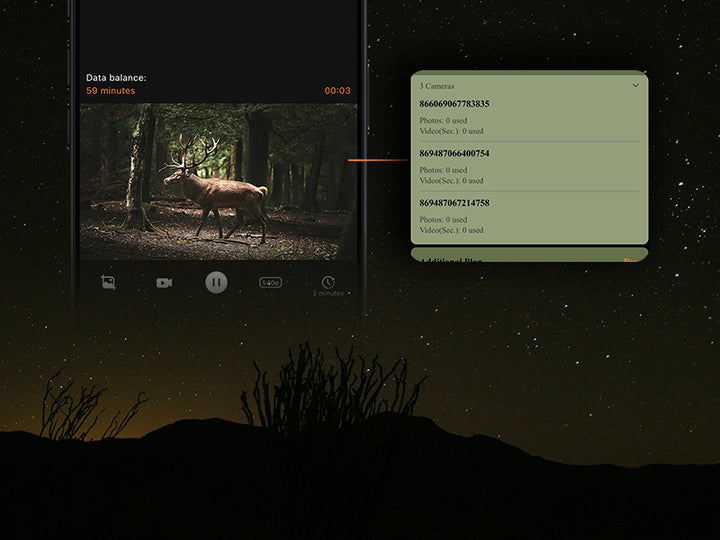
Task: Click Photos usage under camera 869487067214758
Action: [x=443, y=219]
